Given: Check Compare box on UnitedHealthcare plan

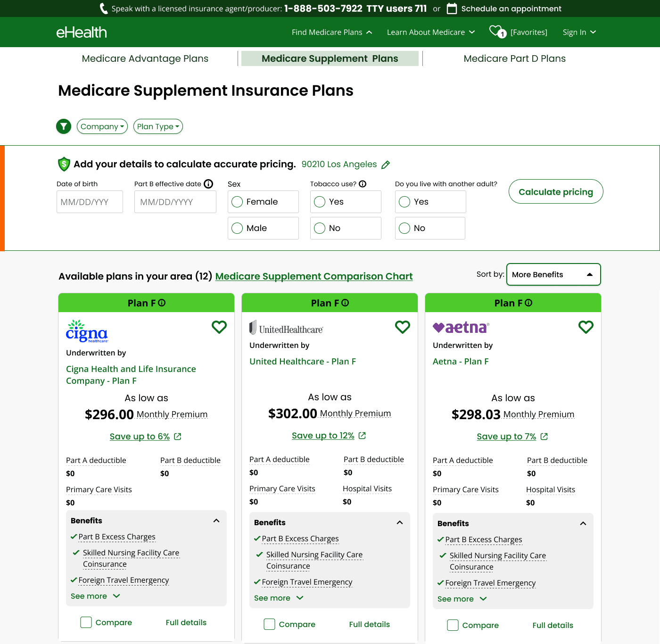Looking at the screenshot, I should 269,624.
